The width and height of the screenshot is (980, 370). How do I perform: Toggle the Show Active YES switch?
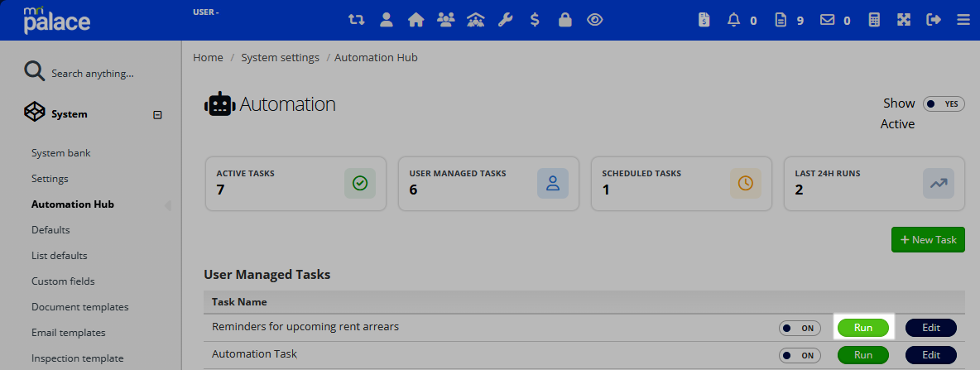944,103
